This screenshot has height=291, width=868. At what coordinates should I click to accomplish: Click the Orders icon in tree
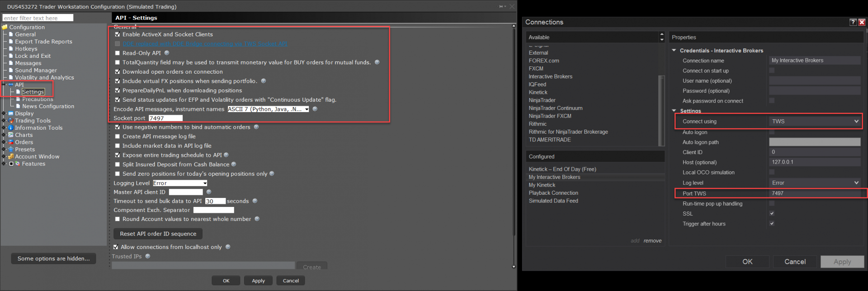click(11, 142)
